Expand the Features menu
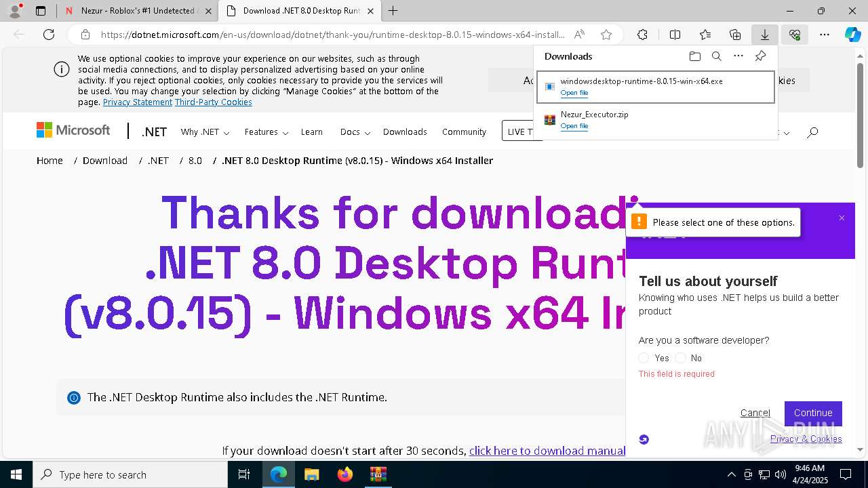 coord(267,132)
